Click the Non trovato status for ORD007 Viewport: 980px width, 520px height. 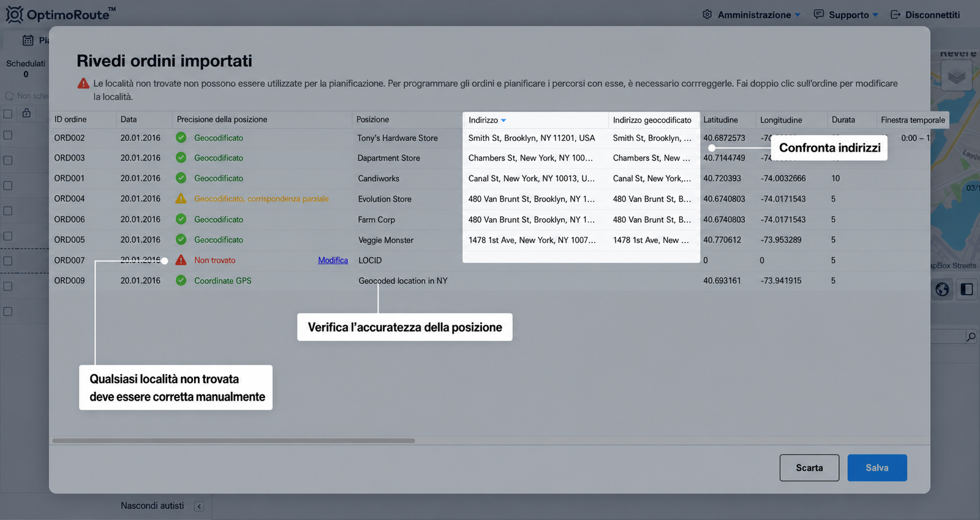pyautogui.click(x=214, y=260)
